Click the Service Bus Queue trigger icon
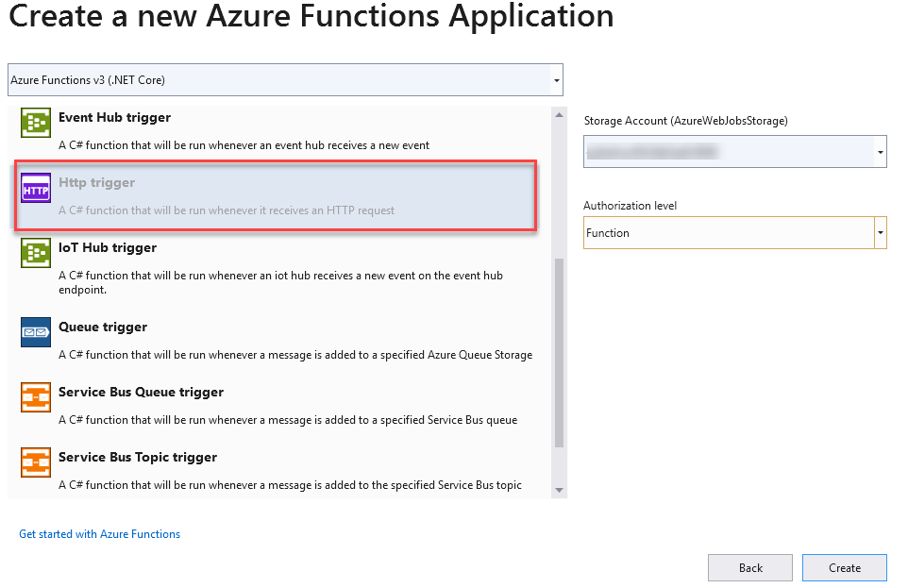Image resolution: width=908 pixels, height=588 pixels. pyautogui.click(x=36, y=396)
